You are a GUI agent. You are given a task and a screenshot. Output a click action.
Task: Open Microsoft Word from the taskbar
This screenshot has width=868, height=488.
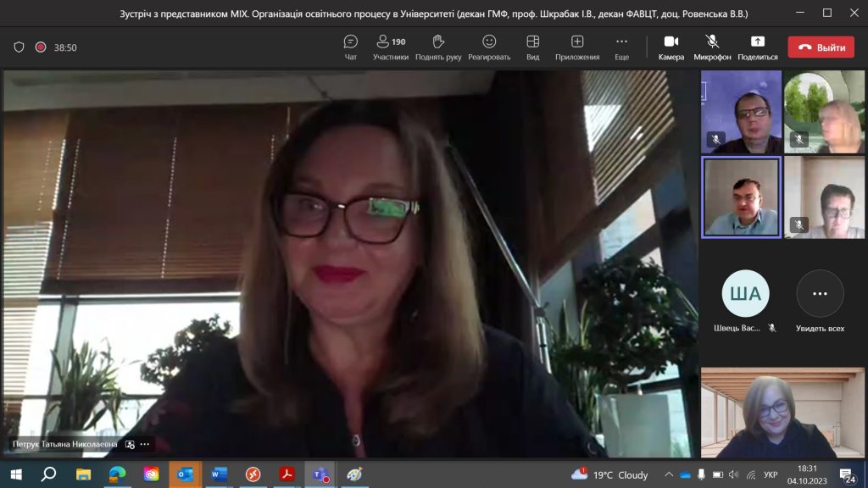218,474
